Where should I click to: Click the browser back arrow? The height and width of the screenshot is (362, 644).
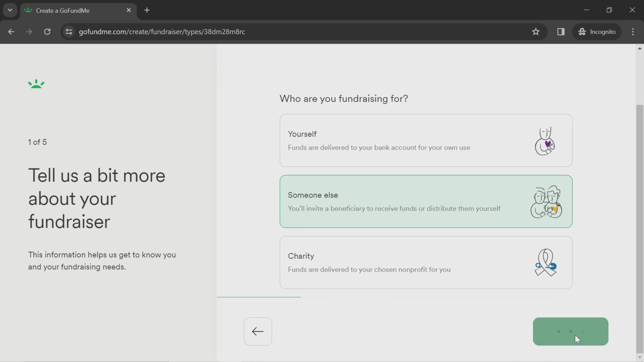11,32
